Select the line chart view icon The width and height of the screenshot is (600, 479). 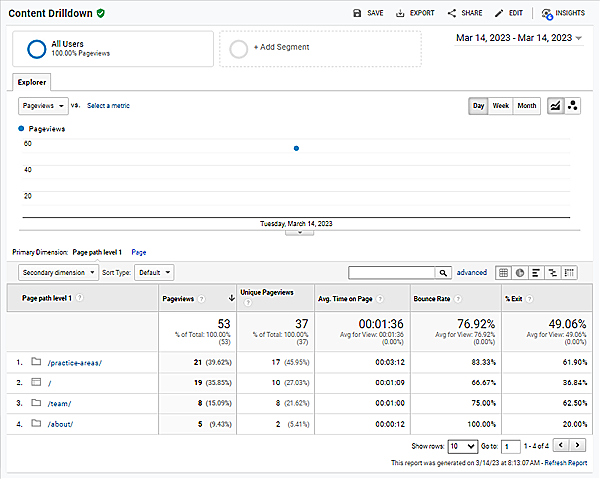[x=555, y=106]
